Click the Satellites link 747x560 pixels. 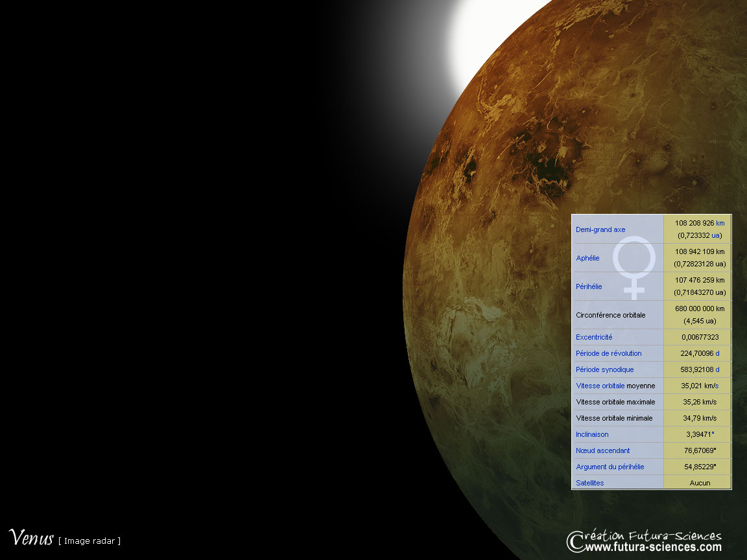(589, 483)
